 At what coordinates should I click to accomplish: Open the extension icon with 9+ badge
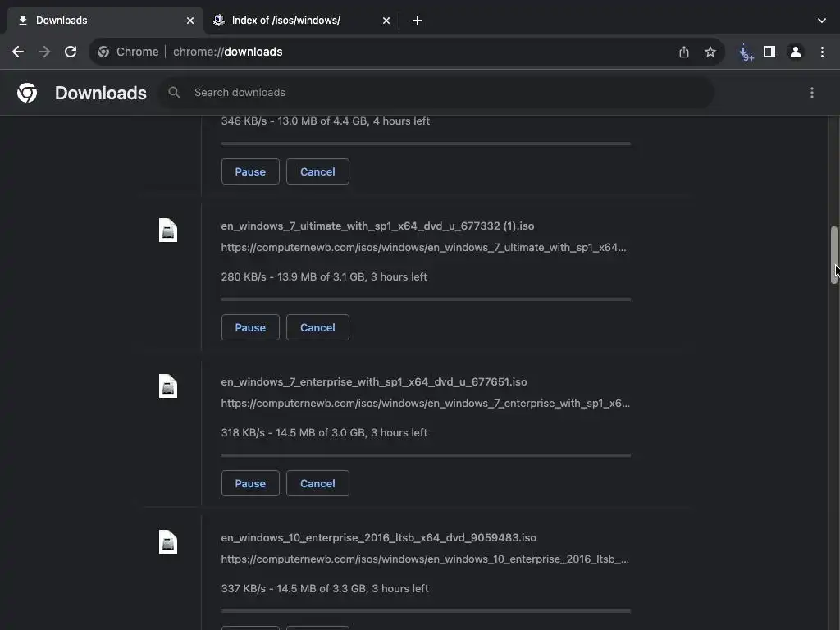point(745,52)
